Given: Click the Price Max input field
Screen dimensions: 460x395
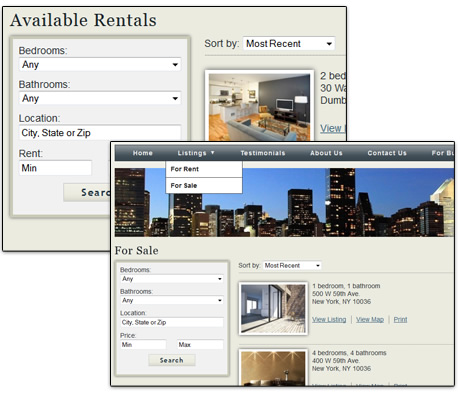Looking at the screenshot, I should coord(200,345).
